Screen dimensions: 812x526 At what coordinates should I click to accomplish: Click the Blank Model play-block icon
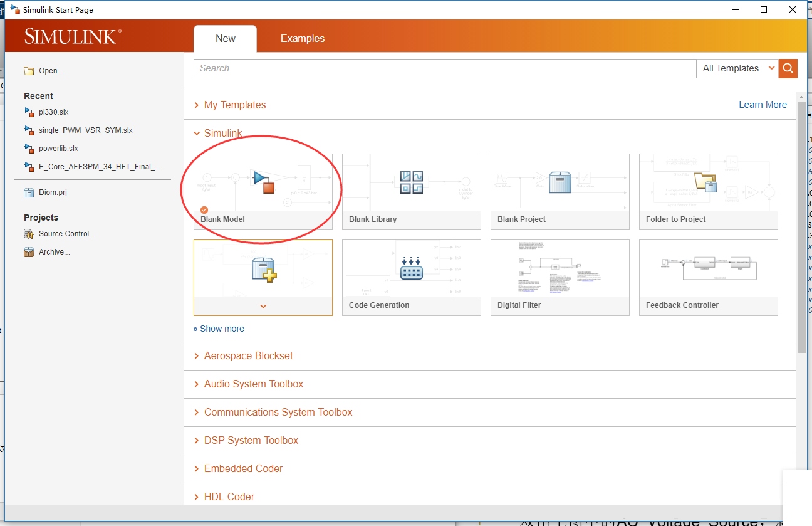tap(263, 182)
